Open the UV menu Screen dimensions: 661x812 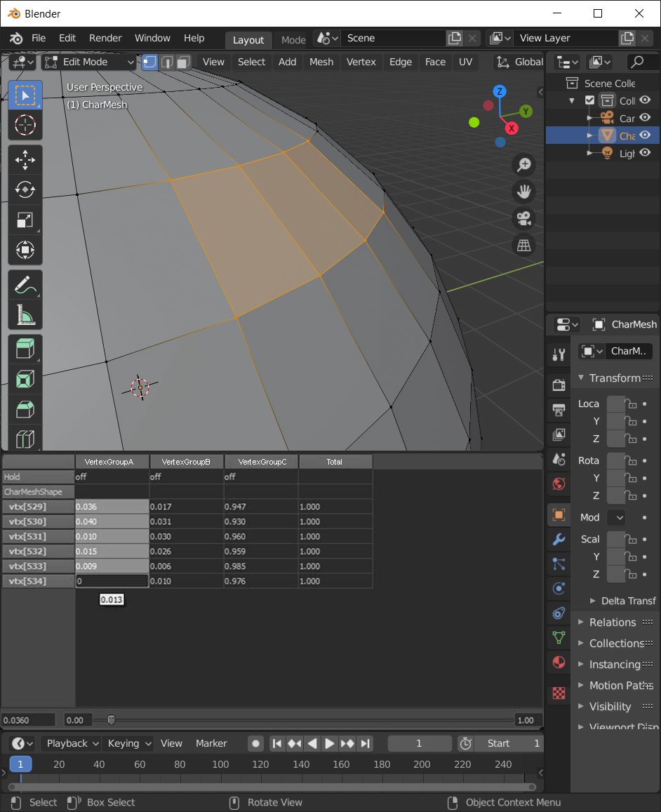tap(465, 62)
